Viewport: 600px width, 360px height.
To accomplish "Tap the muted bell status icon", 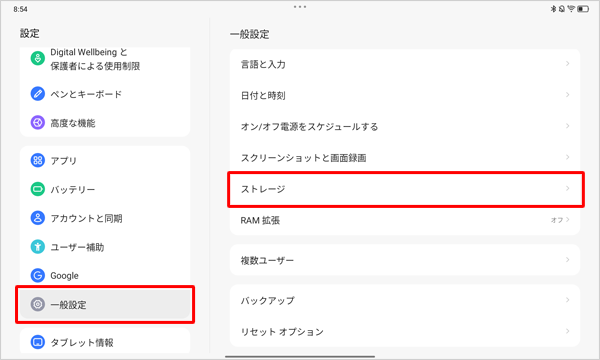I will (561, 9).
